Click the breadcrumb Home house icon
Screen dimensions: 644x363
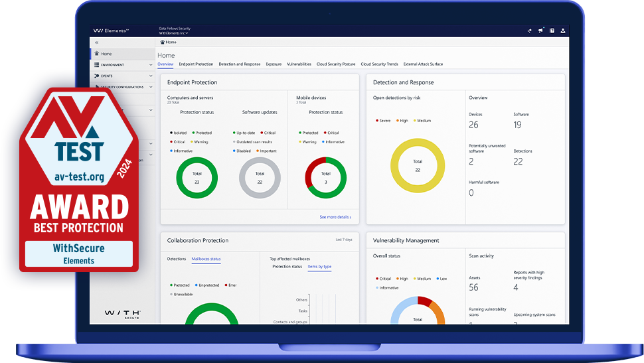point(162,42)
